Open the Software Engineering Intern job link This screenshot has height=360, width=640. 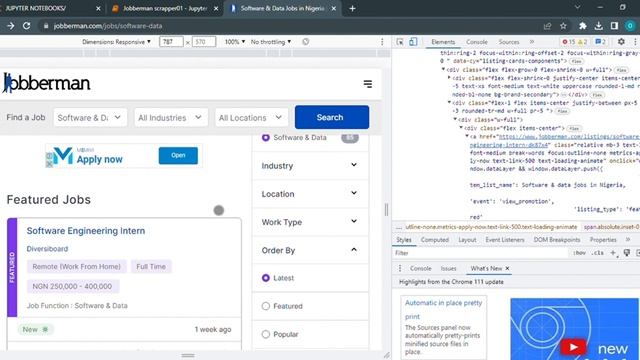(86, 231)
